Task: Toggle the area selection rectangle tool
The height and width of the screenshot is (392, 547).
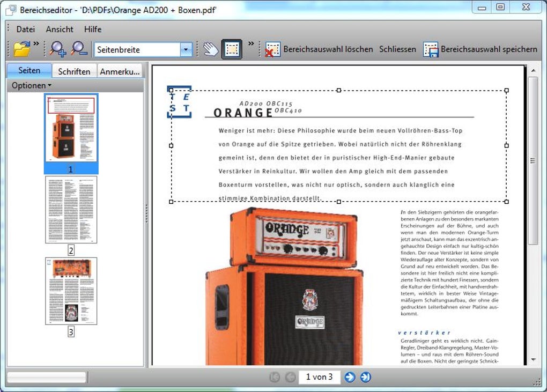Action: 232,49
